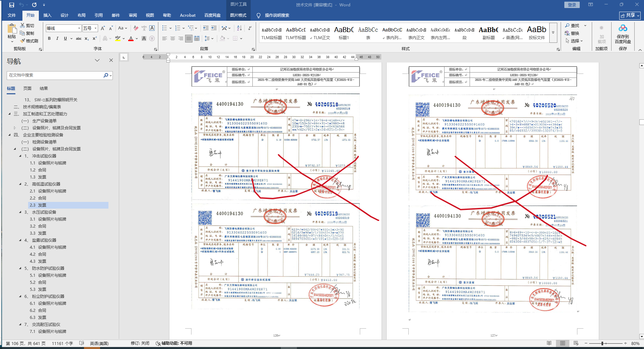
Task: Open the font size dropdown (五号)
Action: coord(95,28)
